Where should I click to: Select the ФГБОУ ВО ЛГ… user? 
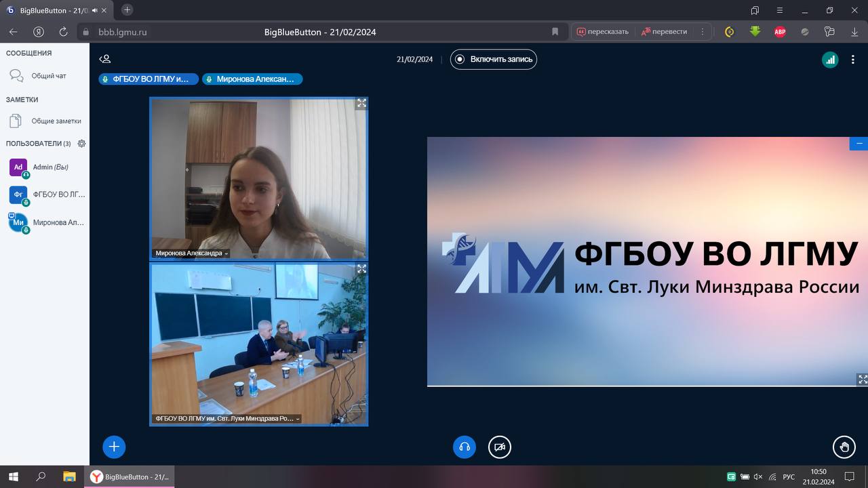pos(45,195)
